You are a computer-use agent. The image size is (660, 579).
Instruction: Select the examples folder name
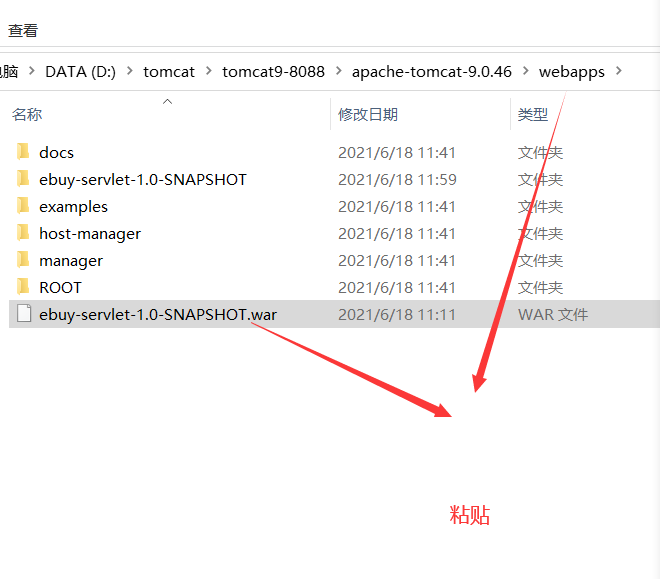73,207
